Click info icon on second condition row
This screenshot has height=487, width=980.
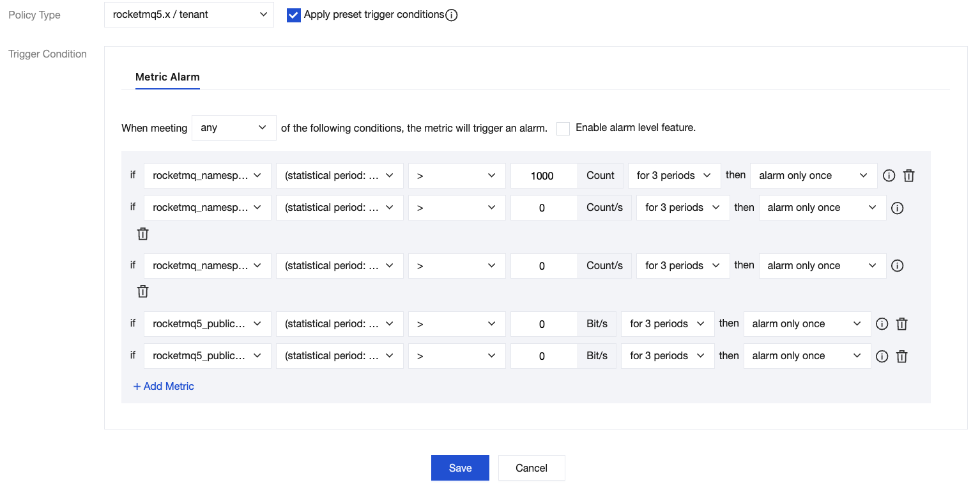[897, 208]
